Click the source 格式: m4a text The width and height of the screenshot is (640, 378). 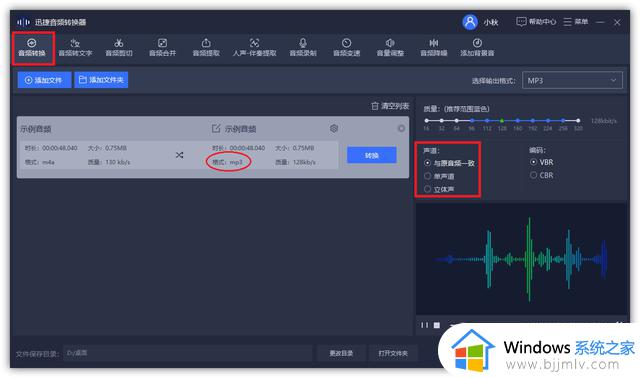pos(40,162)
